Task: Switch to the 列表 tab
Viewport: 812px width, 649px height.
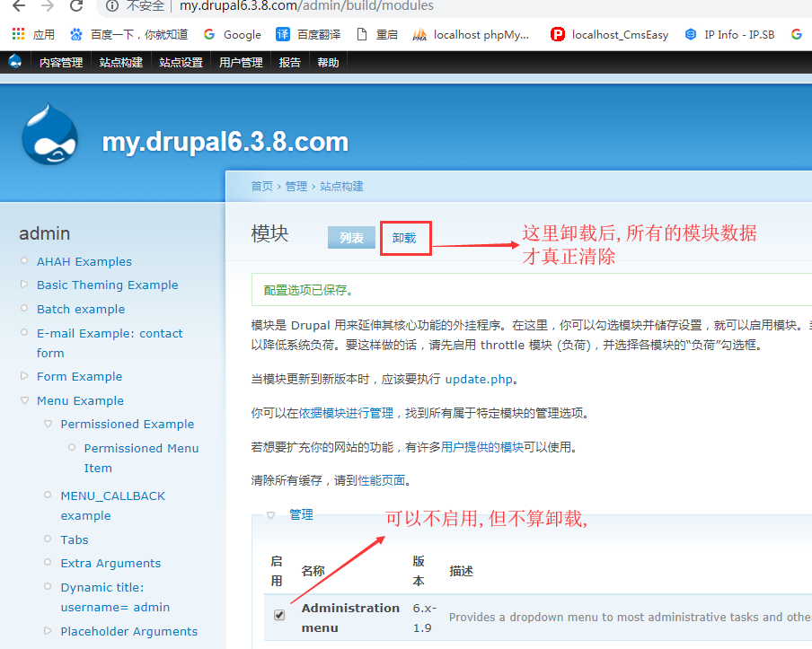Action: pos(351,238)
